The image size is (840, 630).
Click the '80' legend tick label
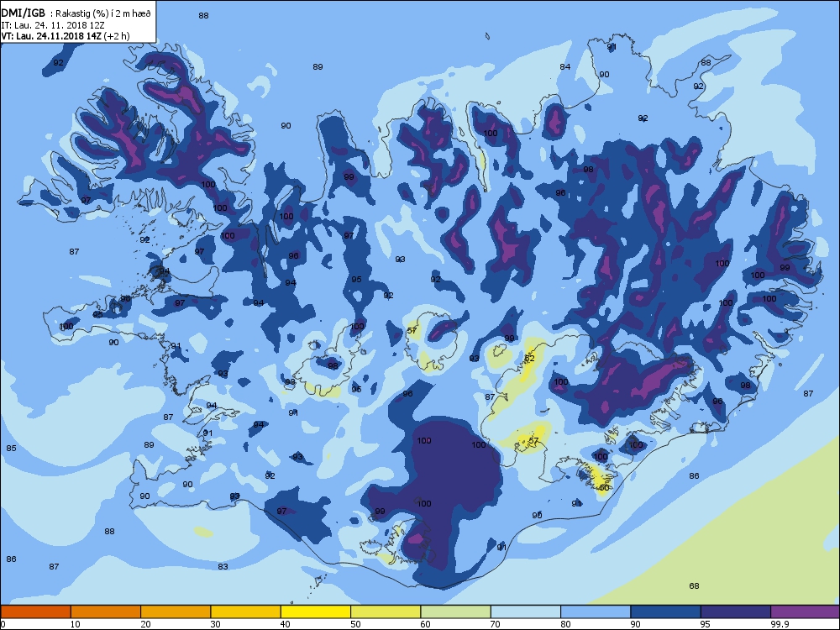click(x=565, y=624)
